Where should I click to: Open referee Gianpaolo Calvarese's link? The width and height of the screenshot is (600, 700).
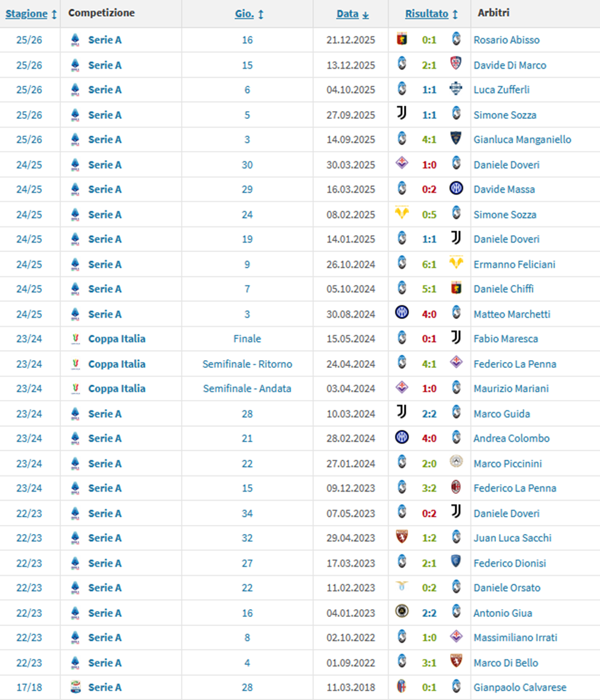pos(519,687)
